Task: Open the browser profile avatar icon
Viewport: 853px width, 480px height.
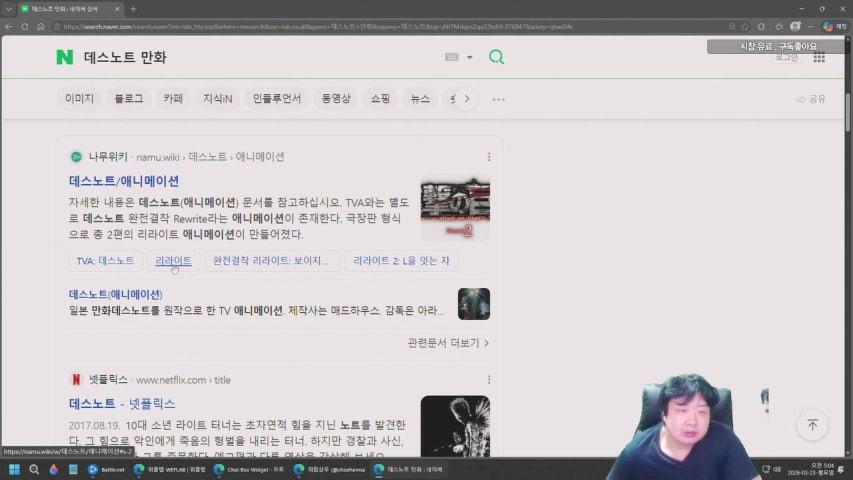Action: point(795,26)
